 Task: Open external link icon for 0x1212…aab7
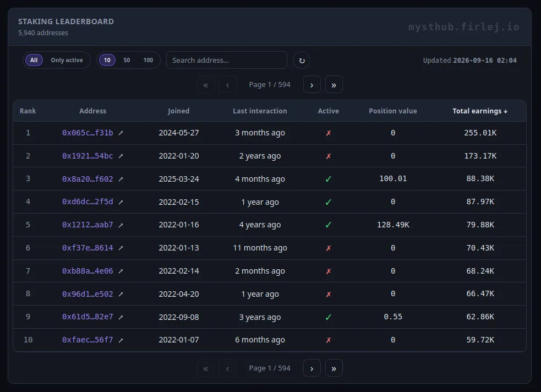tap(121, 225)
